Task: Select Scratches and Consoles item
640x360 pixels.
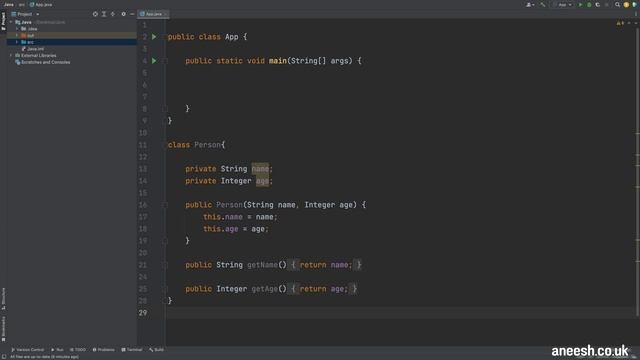Action: (42, 62)
